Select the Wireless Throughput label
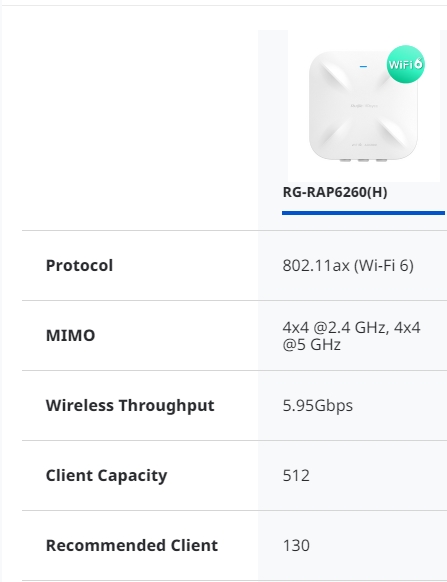 coord(130,406)
